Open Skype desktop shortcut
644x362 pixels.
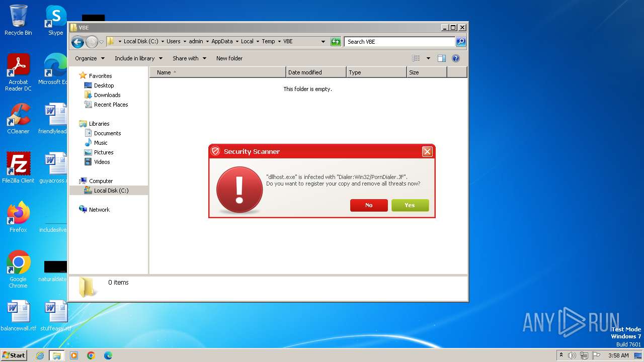55,20
